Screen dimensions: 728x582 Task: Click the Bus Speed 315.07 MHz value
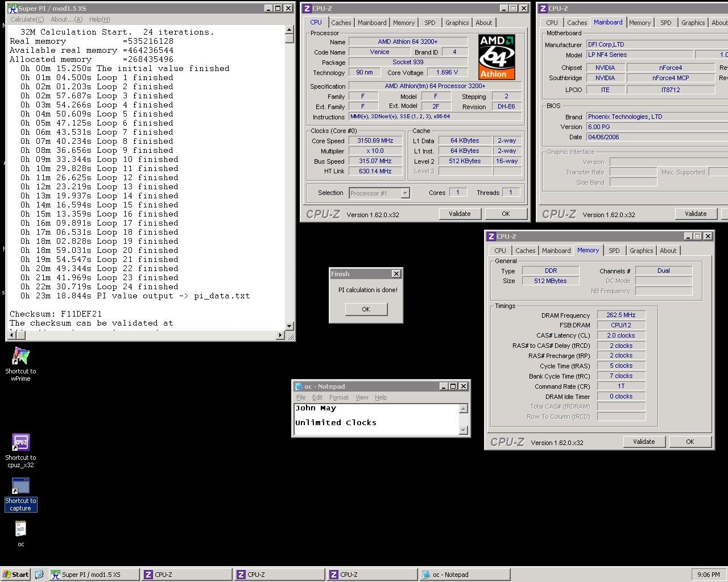375,161
